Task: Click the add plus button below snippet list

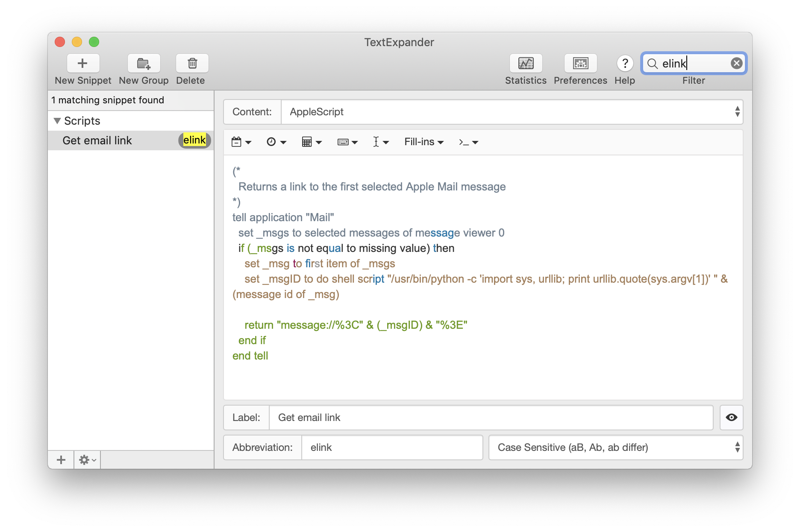Action: click(x=61, y=460)
